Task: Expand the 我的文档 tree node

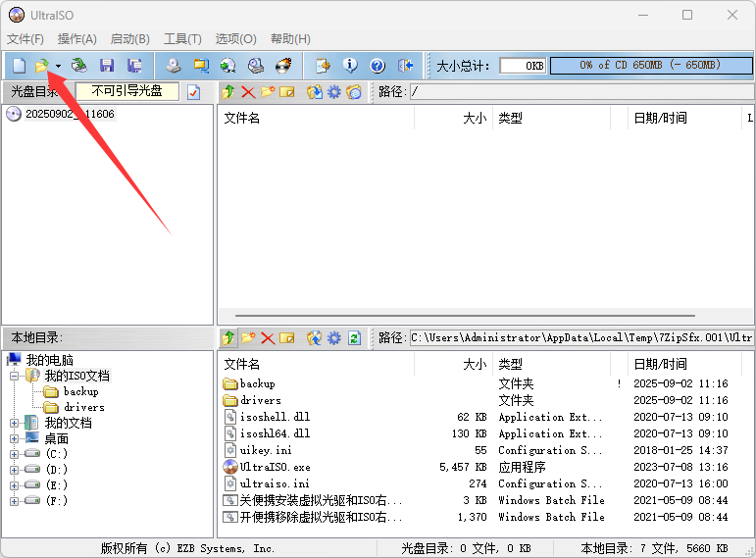Action: (15, 423)
